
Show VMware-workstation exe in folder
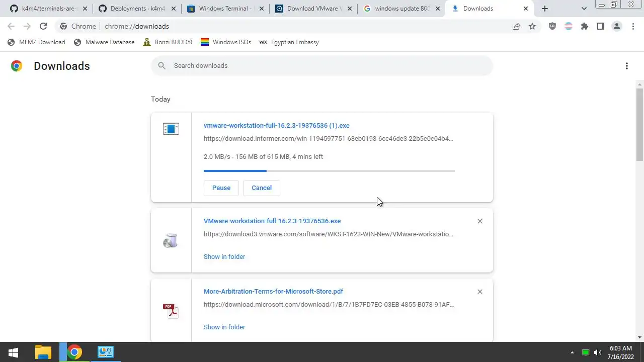click(224, 257)
